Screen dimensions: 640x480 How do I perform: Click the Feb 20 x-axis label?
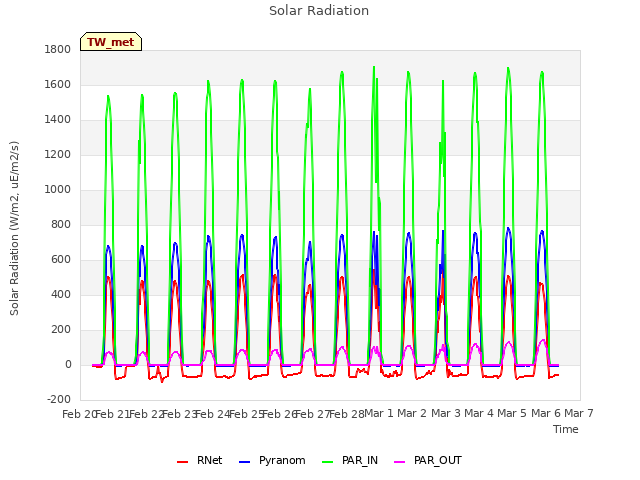(79, 414)
